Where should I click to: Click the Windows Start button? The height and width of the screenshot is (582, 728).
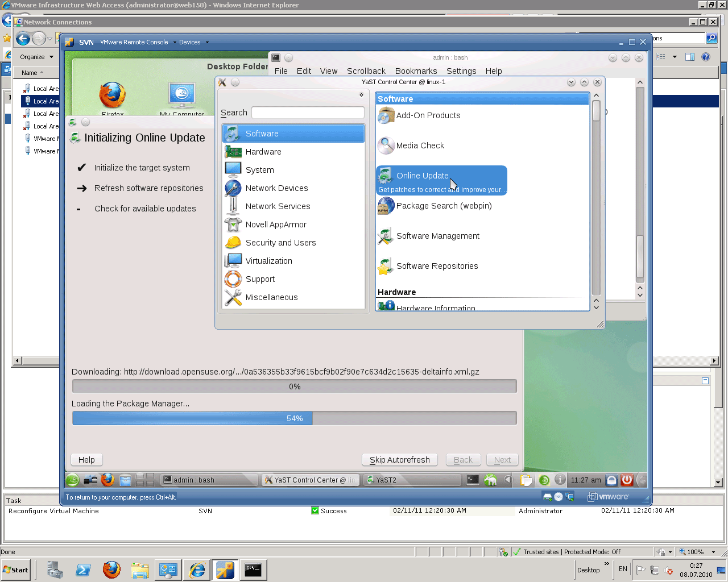click(x=16, y=570)
